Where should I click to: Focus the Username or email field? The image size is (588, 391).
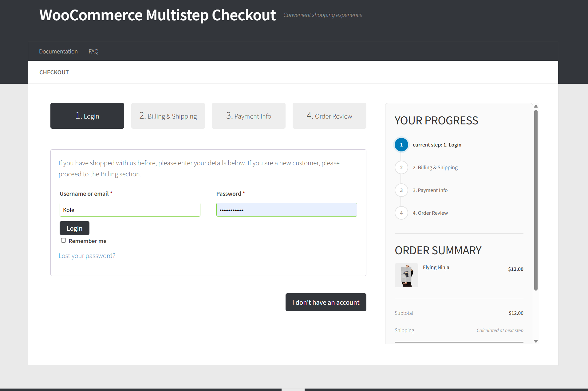(130, 210)
